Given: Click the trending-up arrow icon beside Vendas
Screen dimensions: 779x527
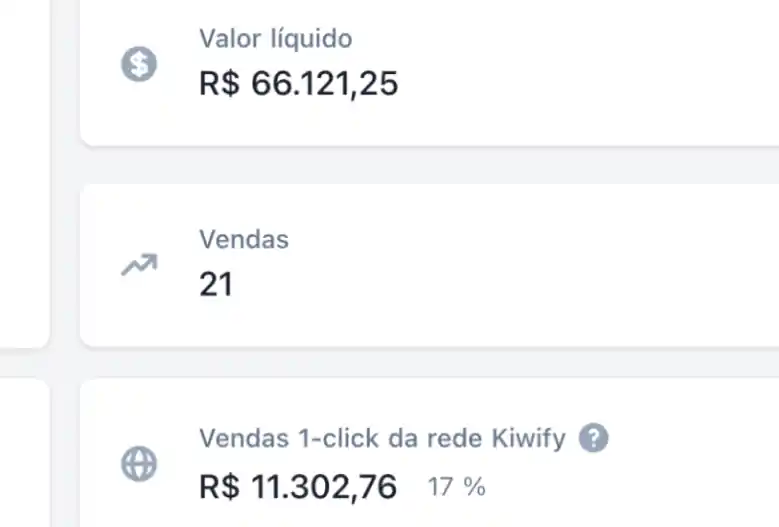Looking at the screenshot, I should point(138,265).
